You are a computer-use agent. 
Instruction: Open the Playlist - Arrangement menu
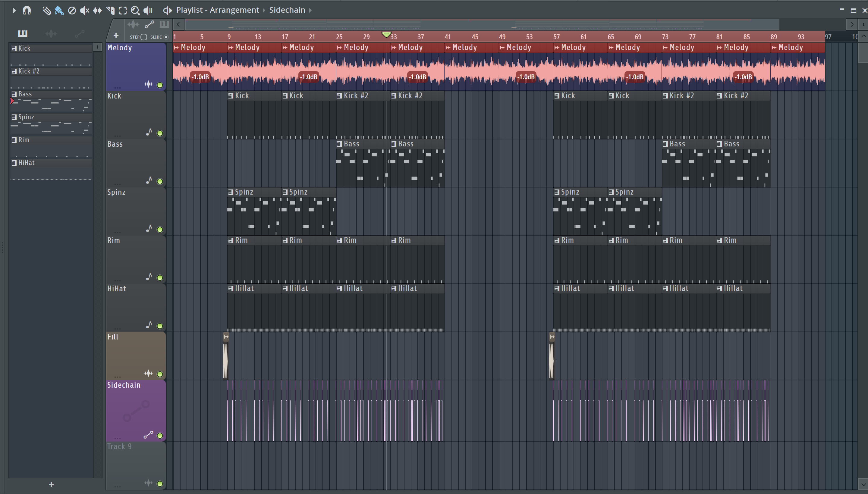[x=217, y=10]
